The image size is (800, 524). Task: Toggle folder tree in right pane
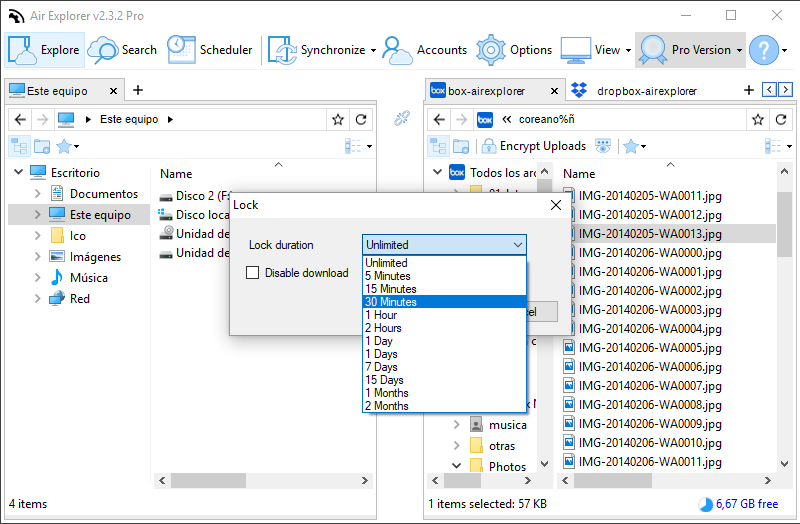tap(438, 146)
